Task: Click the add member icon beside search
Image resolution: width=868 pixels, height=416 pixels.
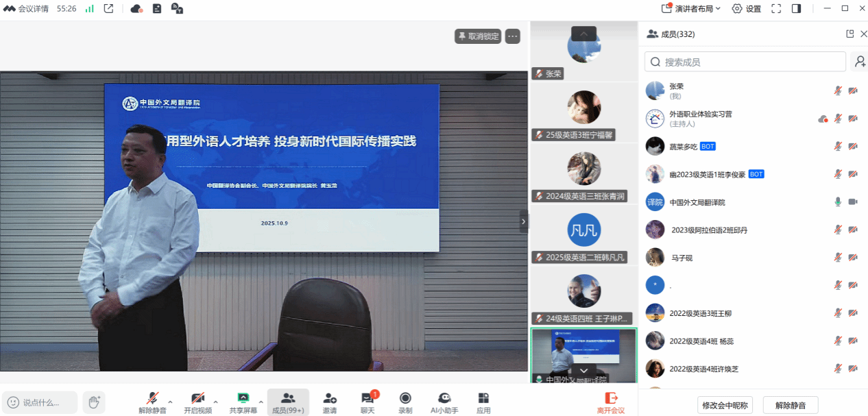Action: tap(859, 62)
